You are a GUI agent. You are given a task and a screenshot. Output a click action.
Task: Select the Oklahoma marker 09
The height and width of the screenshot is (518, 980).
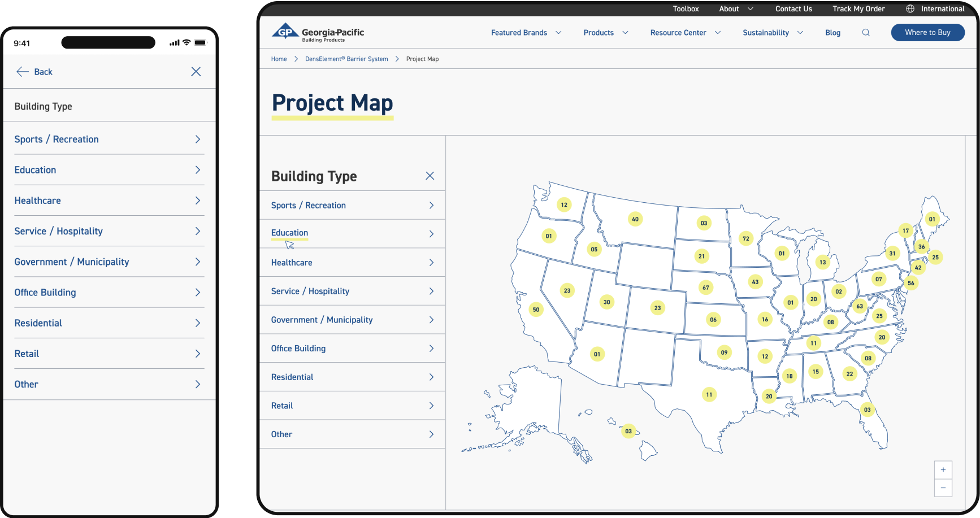point(725,352)
